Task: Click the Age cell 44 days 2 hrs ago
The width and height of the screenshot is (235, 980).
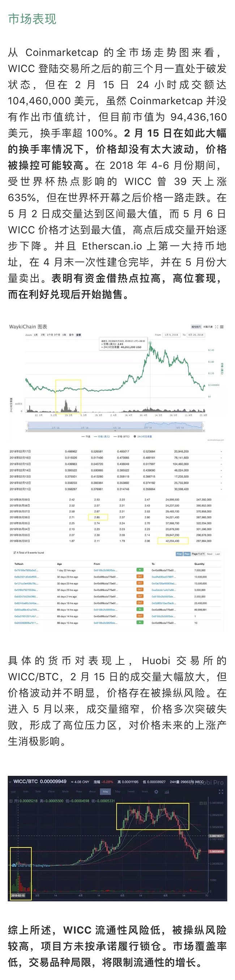Action: (x=67, y=596)
